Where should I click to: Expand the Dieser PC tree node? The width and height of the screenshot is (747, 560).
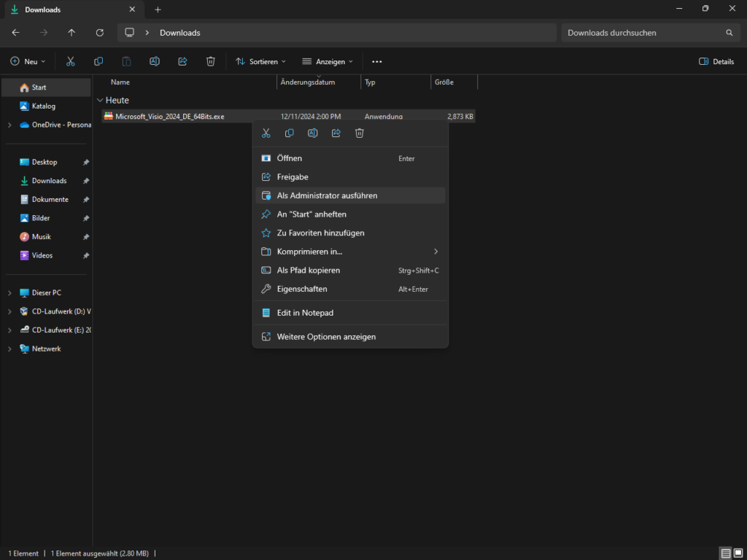coord(9,293)
